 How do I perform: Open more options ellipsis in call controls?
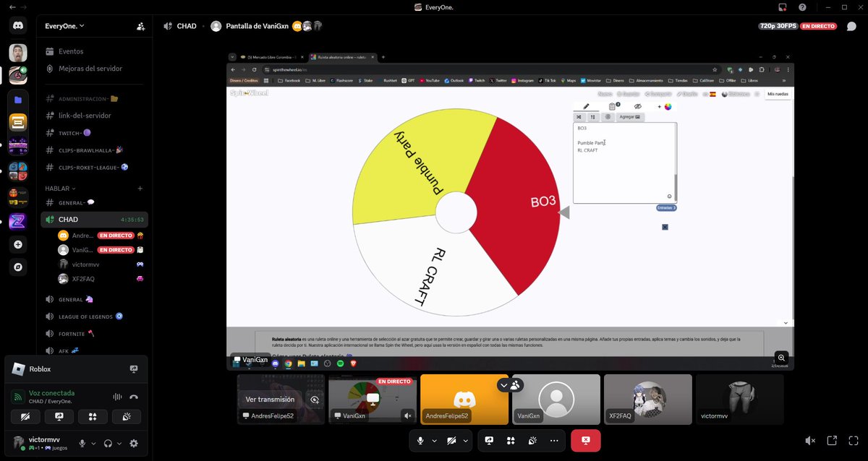pyautogui.click(x=554, y=440)
